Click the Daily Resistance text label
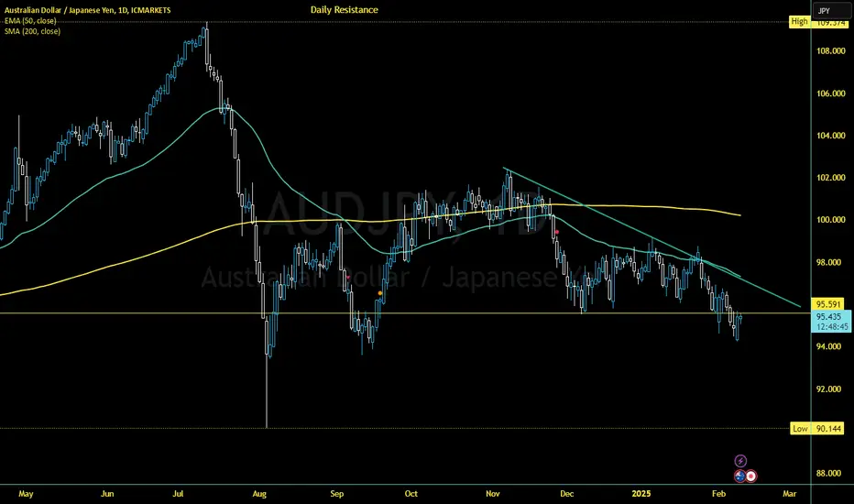 point(345,10)
